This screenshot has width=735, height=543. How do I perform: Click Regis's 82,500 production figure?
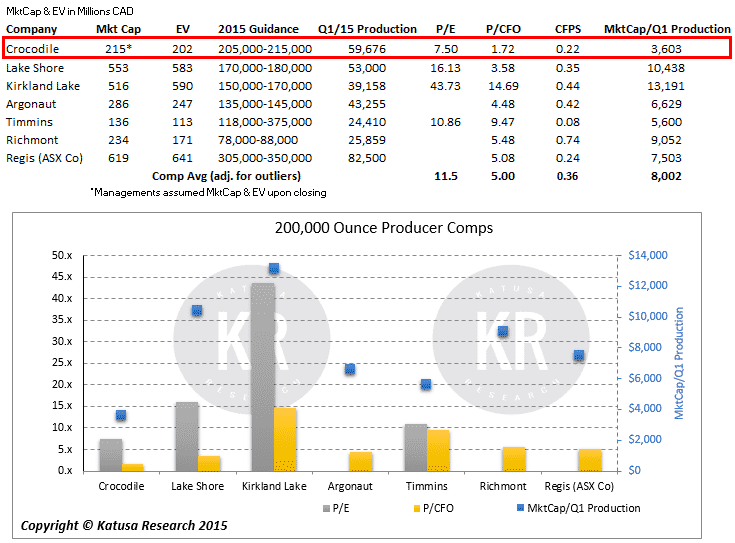point(367,158)
